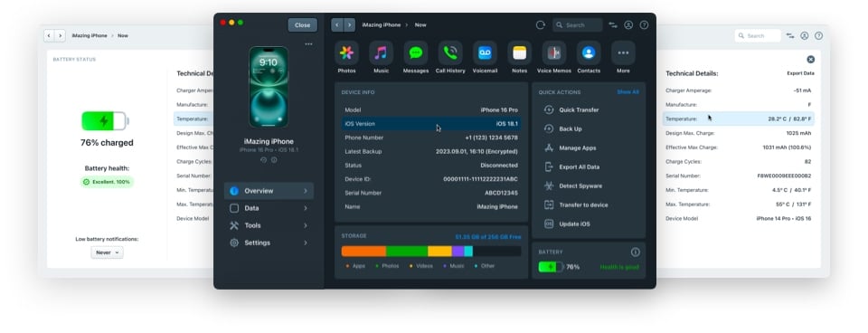The width and height of the screenshot is (868, 333).
Task: Select the Latest Backup row
Action: tap(430, 151)
